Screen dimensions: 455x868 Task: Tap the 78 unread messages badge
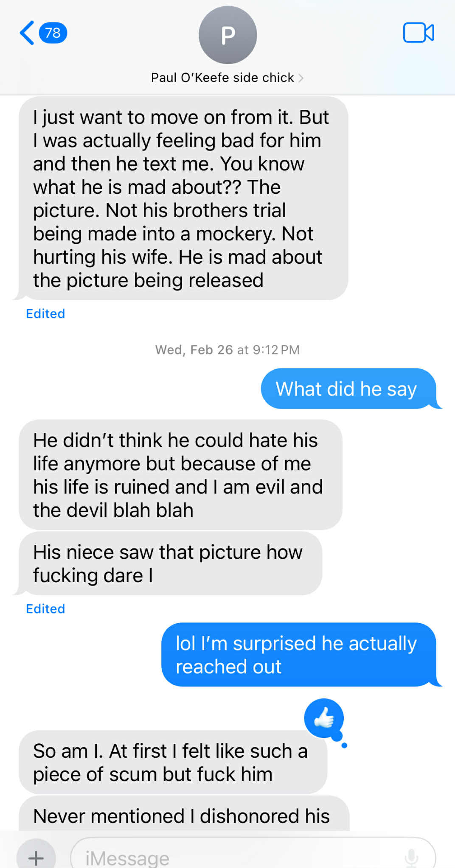pyautogui.click(x=53, y=33)
